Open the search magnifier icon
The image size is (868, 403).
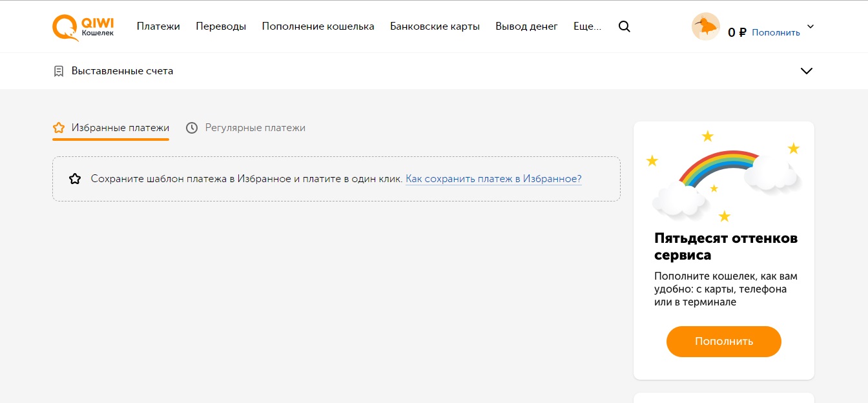(624, 26)
